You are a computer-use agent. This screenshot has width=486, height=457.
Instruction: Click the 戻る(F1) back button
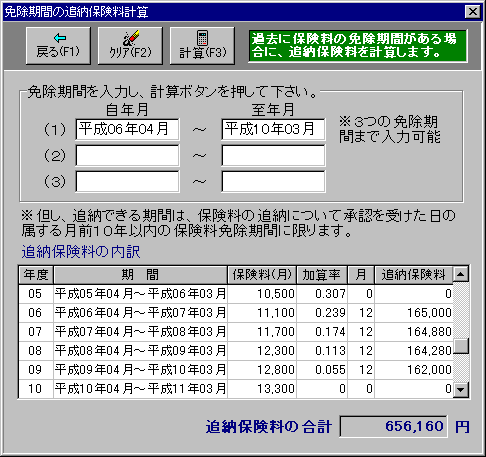[58, 46]
